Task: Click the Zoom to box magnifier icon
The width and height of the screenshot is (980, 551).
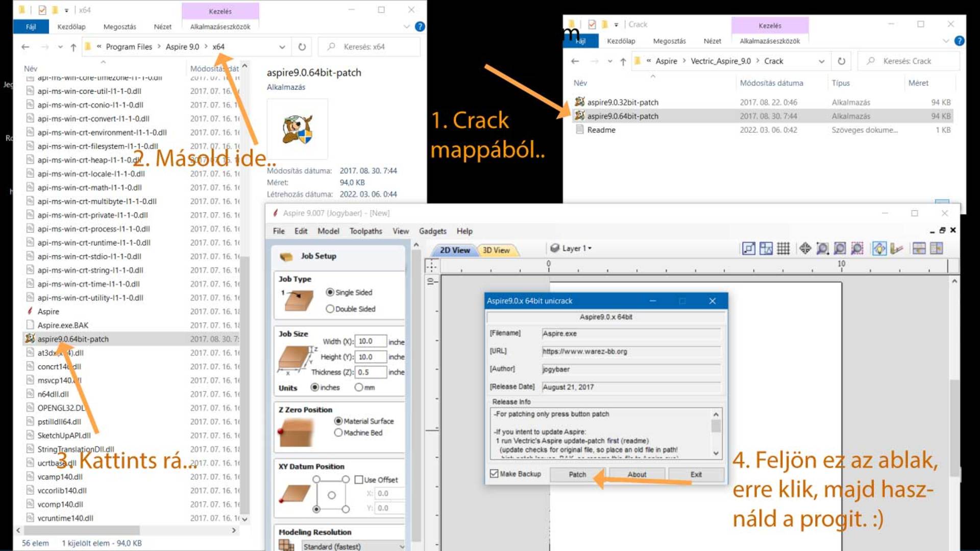Action: click(x=822, y=248)
